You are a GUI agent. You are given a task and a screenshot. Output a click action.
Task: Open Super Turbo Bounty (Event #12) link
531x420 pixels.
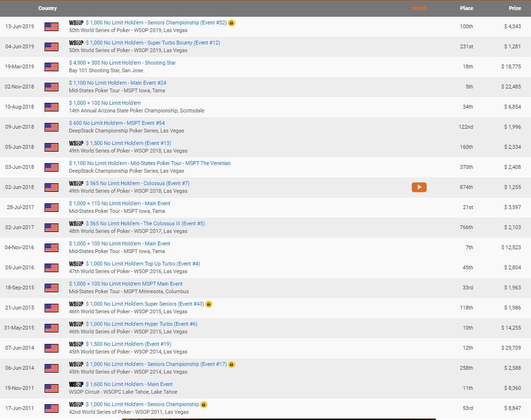pos(153,43)
